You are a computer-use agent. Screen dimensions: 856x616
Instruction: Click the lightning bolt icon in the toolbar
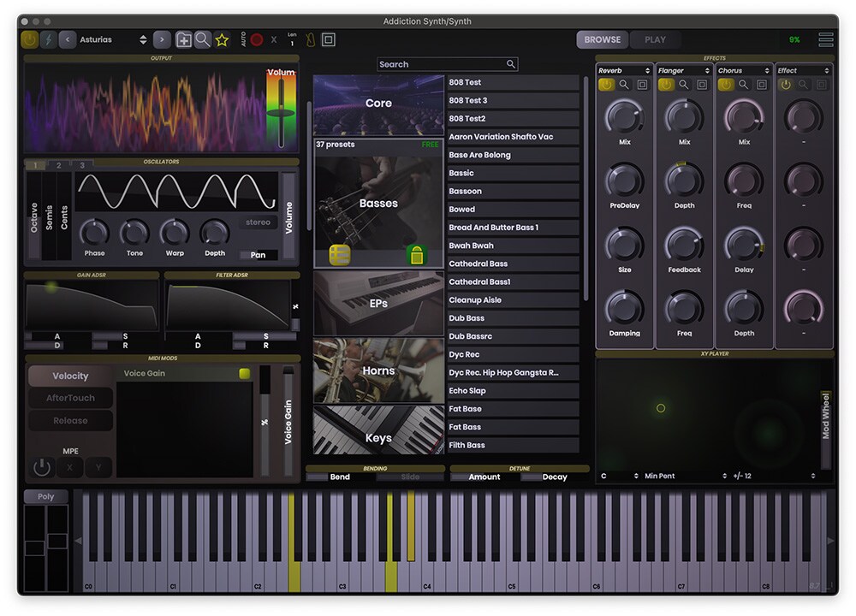(49, 39)
